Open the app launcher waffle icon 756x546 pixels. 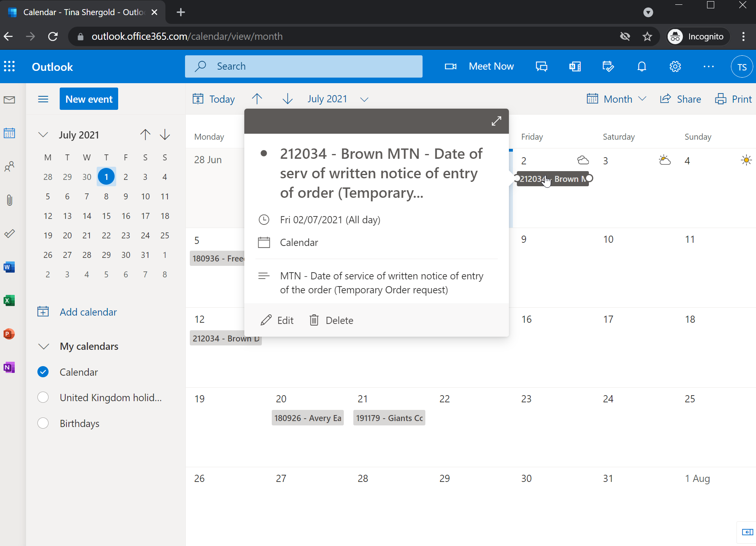[x=10, y=66]
